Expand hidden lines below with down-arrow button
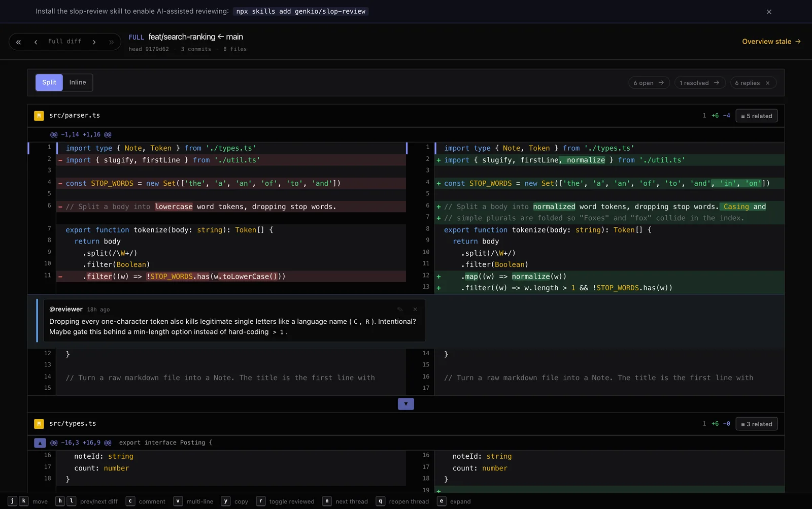This screenshot has width=812, height=509. [406, 404]
